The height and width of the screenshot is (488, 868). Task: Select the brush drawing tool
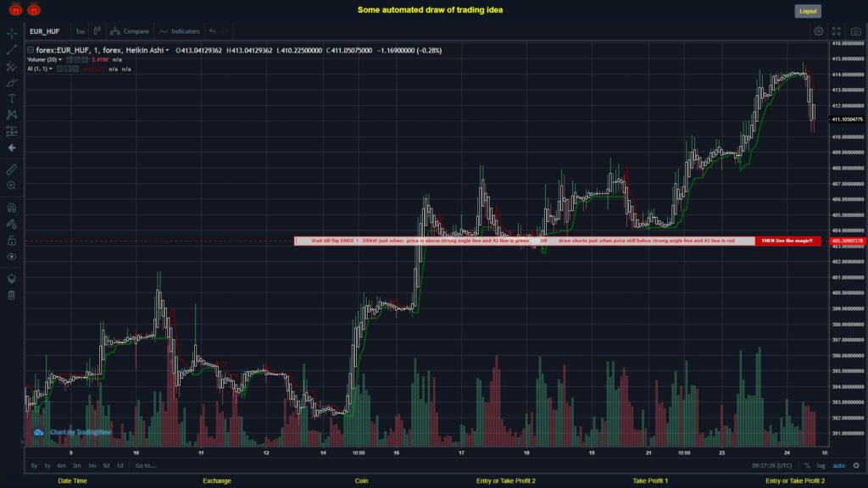pyautogui.click(x=12, y=82)
